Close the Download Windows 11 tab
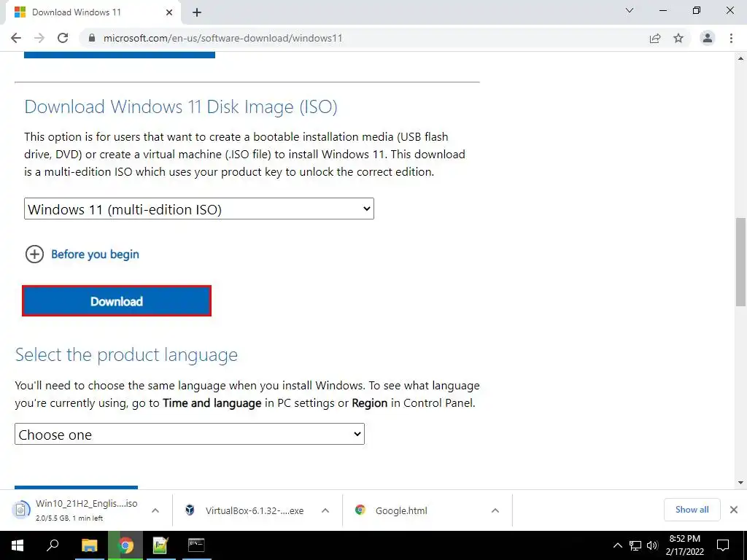The image size is (747, 560). point(169,12)
